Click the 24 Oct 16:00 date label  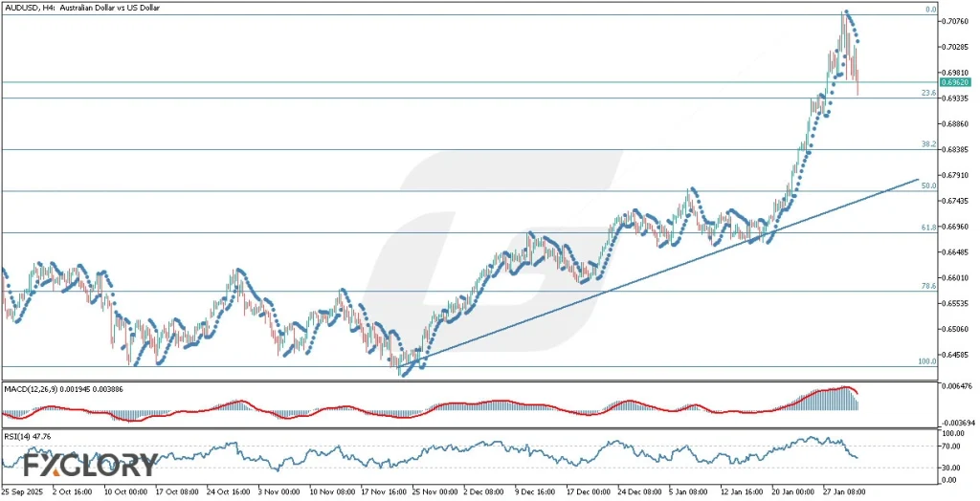click(229, 491)
